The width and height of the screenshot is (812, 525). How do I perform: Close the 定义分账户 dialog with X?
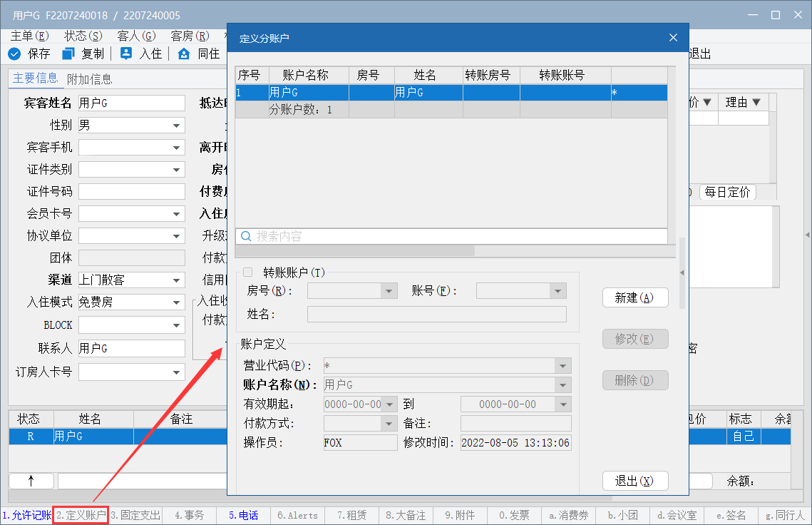point(673,38)
